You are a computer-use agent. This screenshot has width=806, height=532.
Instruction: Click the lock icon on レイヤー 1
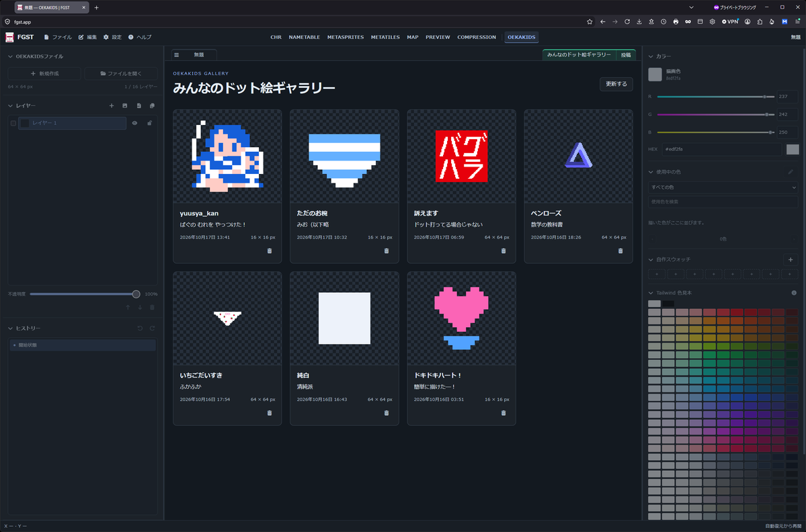(x=150, y=123)
